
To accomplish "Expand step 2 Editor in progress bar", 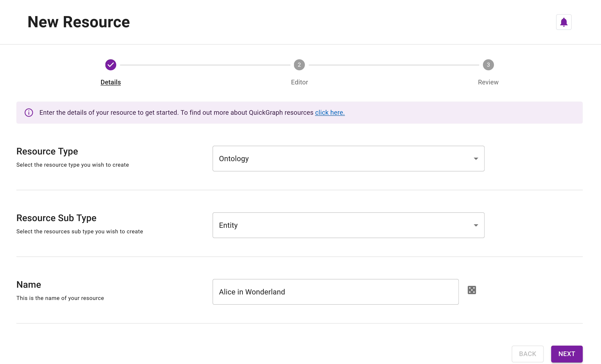I will 299,65.
